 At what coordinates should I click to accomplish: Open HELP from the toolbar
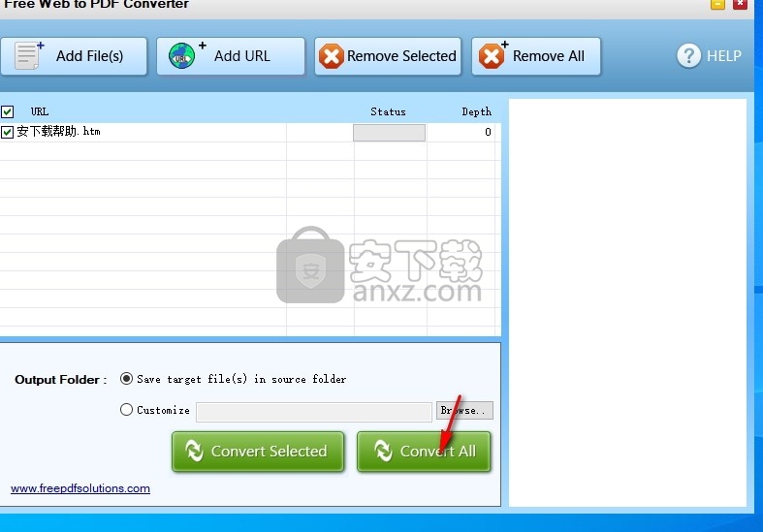pyautogui.click(x=709, y=56)
